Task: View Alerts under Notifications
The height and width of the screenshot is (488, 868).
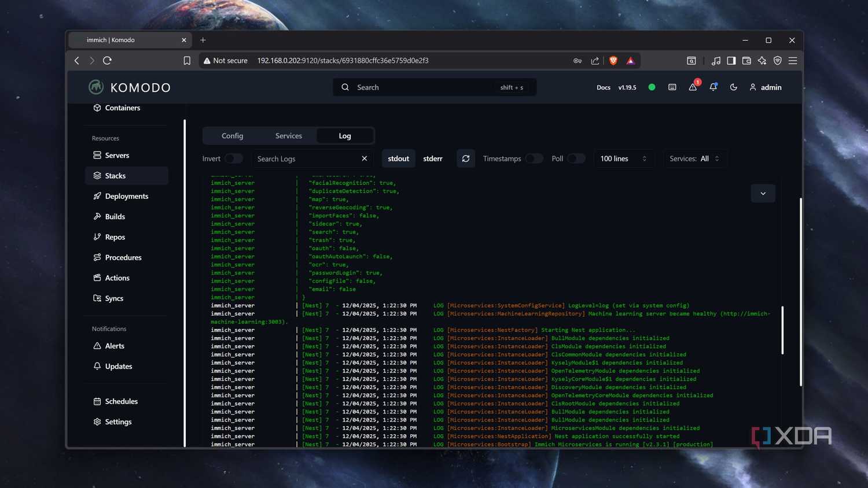Action: [109, 346]
